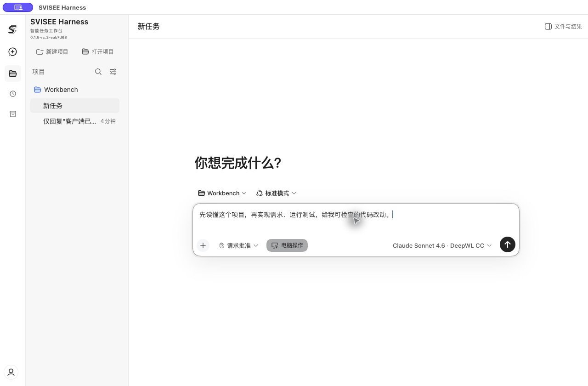Screen dimensions: 588x386
Task: Select the 新任务 item in sidebar
Action: [x=75, y=106]
